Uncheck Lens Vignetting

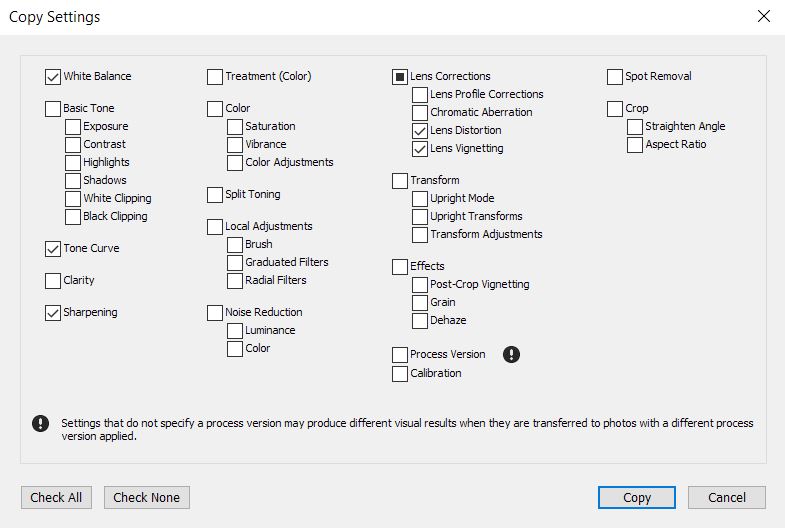tap(420, 149)
